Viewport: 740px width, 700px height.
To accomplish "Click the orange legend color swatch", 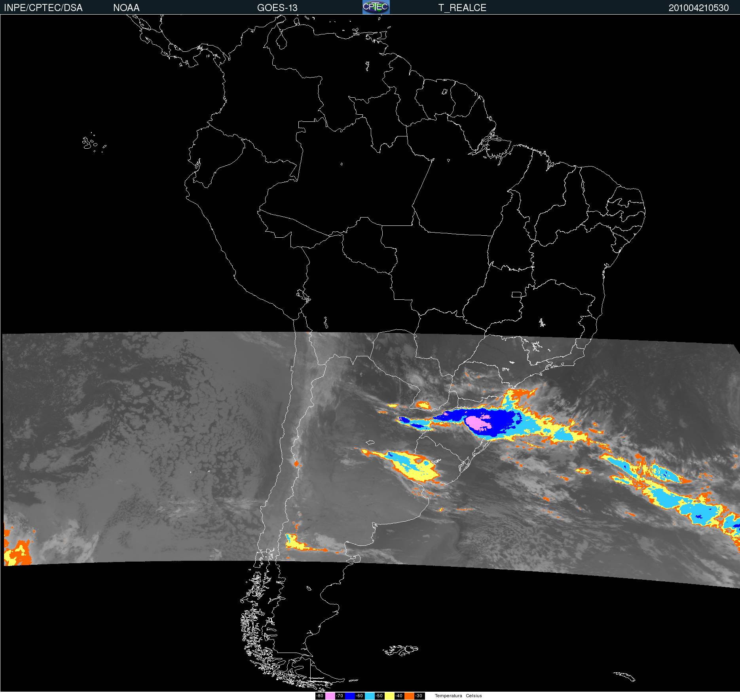I will pos(409,696).
